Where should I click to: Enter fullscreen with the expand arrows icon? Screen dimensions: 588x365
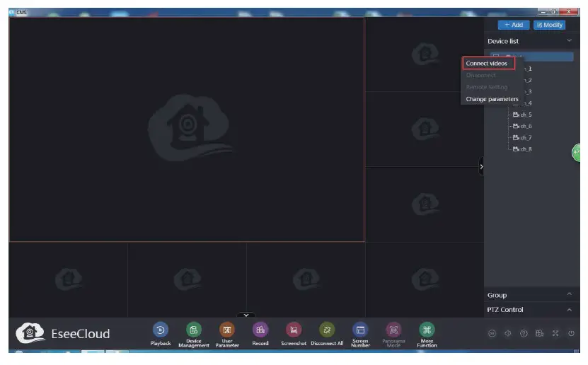click(x=555, y=333)
